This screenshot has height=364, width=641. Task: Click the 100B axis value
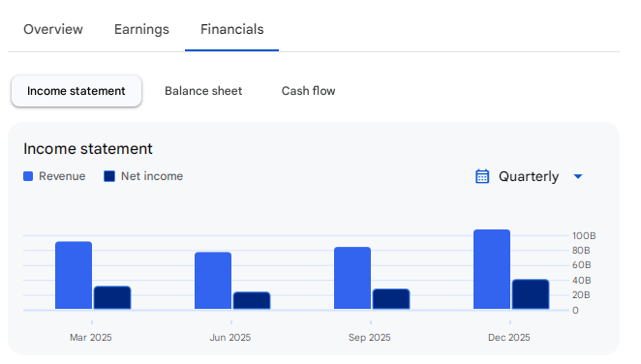pyautogui.click(x=584, y=235)
